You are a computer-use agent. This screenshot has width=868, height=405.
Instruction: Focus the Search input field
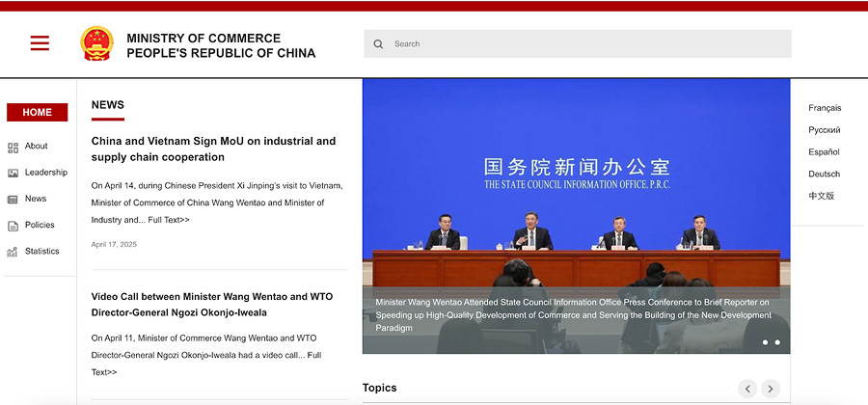tap(578, 43)
